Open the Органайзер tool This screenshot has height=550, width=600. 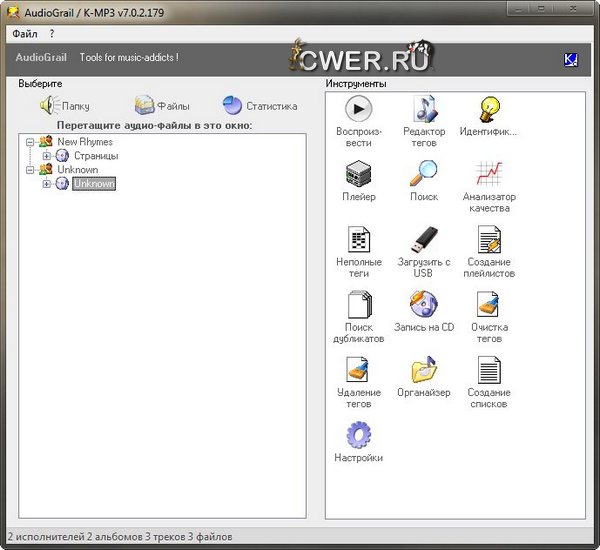[x=424, y=370]
